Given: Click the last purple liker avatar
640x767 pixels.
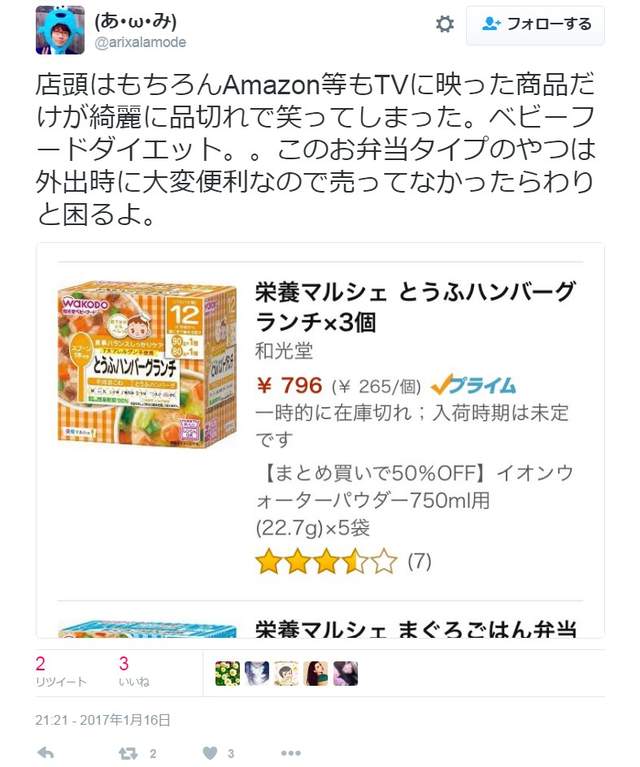Looking at the screenshot, I should [345, 674].
